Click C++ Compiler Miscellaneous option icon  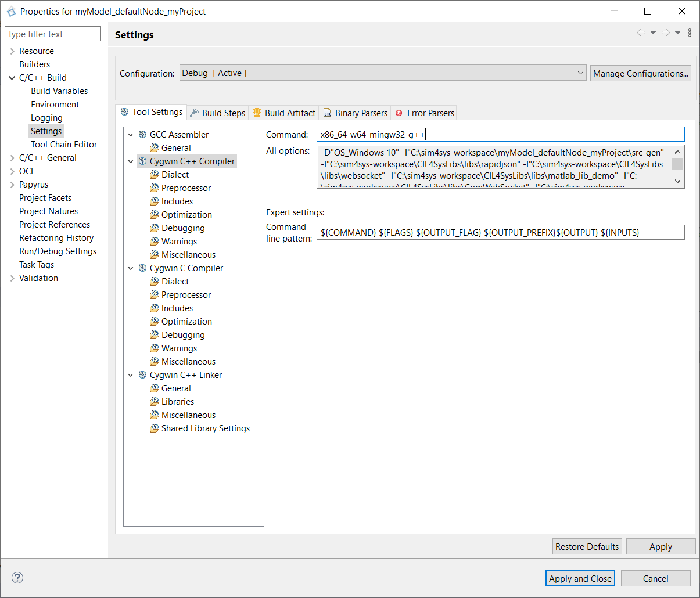(x=154, y=255)
